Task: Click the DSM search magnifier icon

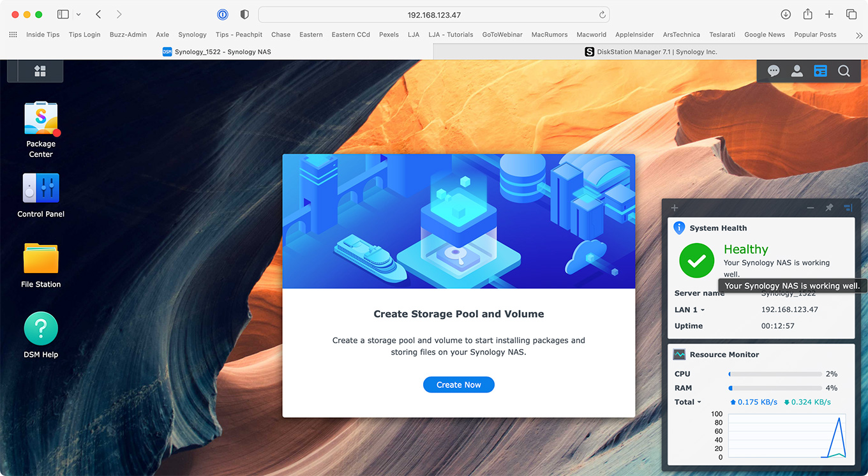Action: click(844, 71)
